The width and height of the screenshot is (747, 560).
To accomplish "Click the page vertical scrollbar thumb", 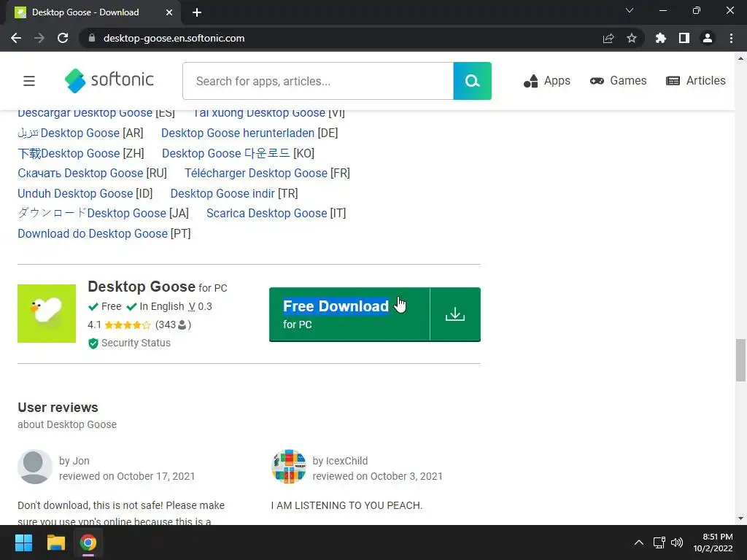I will point(740,360).
